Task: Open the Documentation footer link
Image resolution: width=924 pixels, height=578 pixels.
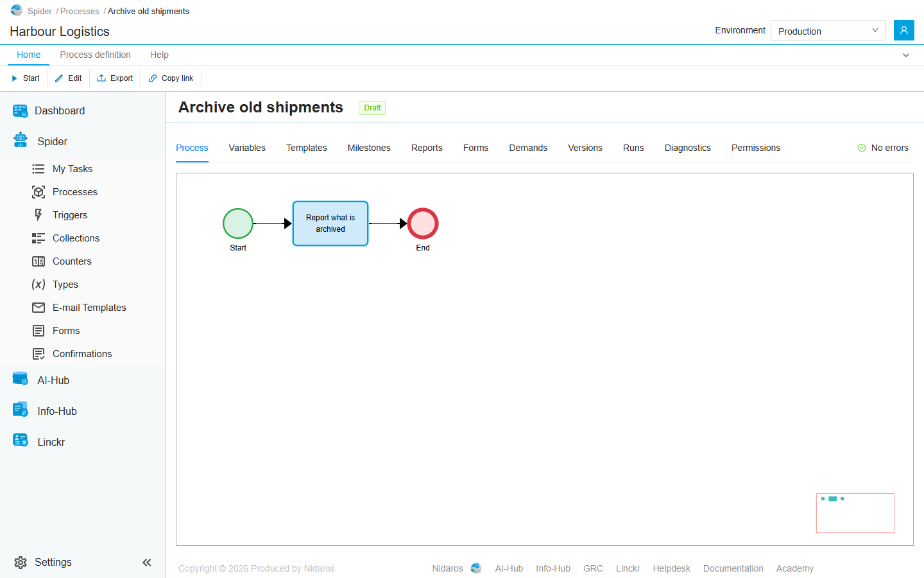Action: (733, 568)
